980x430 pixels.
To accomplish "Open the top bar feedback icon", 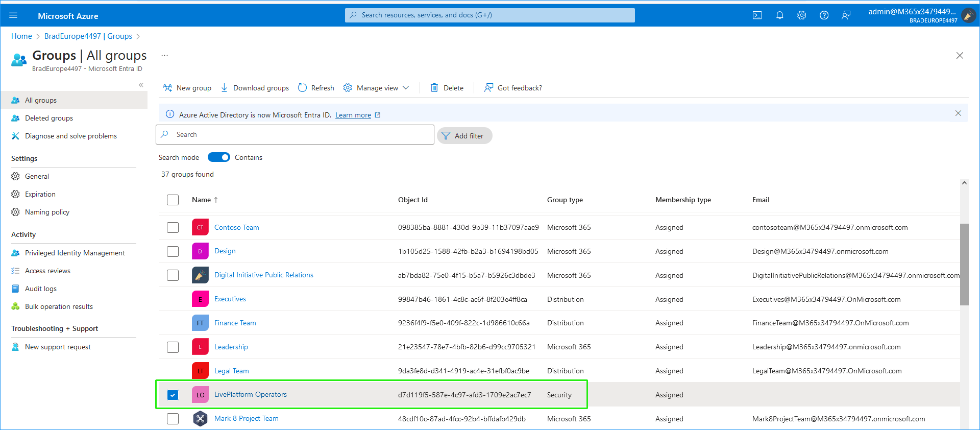I will click(x=846, y=15).
